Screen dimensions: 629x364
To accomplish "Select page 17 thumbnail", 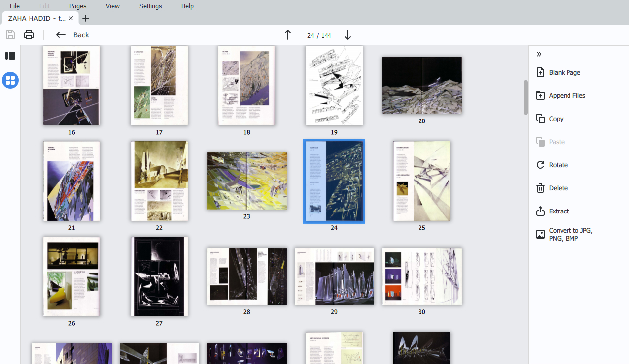I will 159,86.
